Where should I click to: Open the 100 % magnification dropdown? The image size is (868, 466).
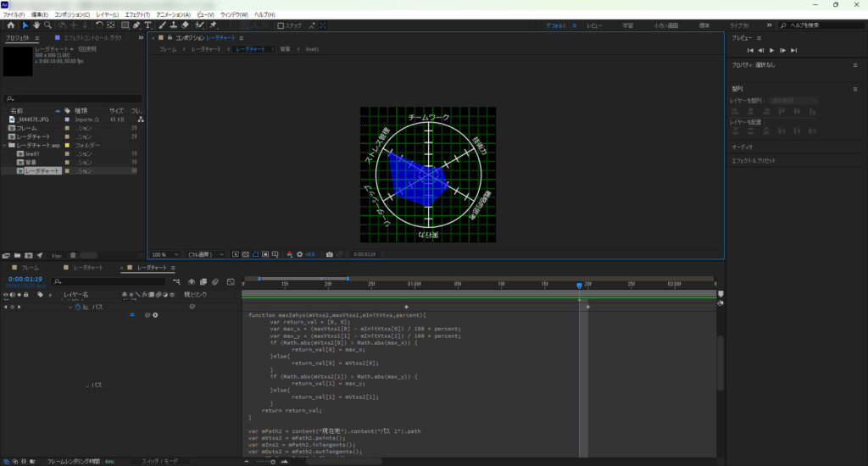[x=165, y=254]
